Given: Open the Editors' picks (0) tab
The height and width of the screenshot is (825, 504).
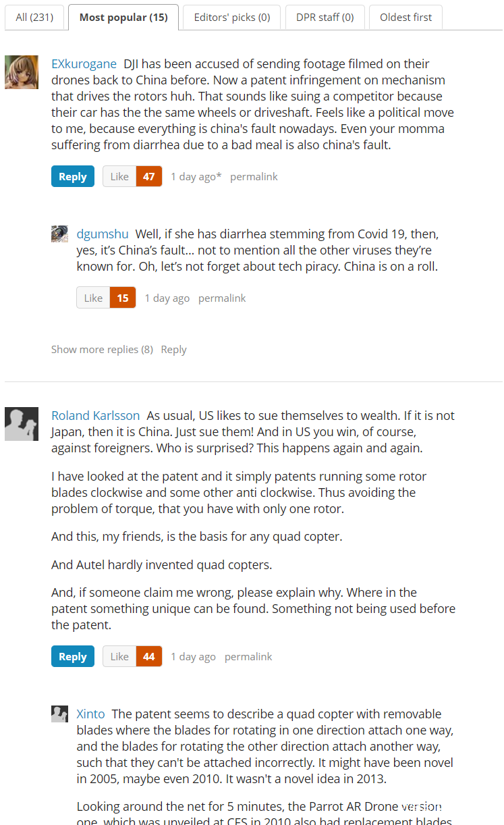Looking at the screenshot, I should 232,18.
